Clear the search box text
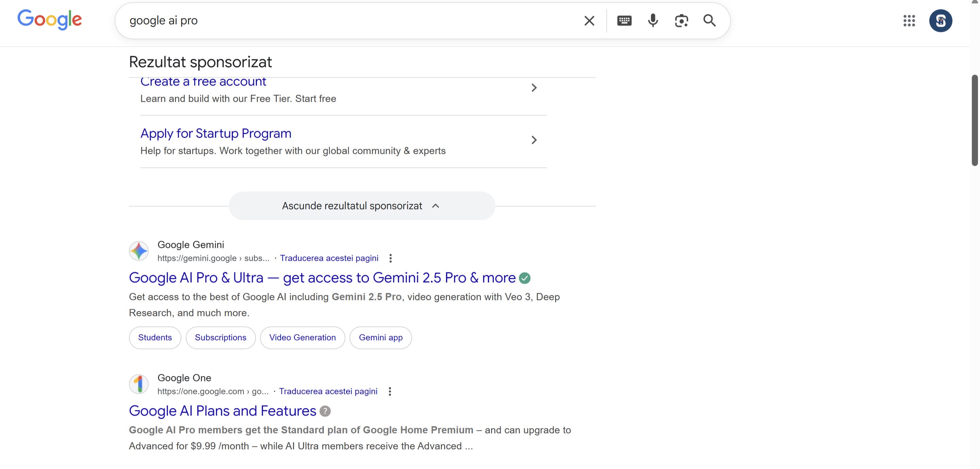This screenshot has height=469, width=980. [589, 20]
